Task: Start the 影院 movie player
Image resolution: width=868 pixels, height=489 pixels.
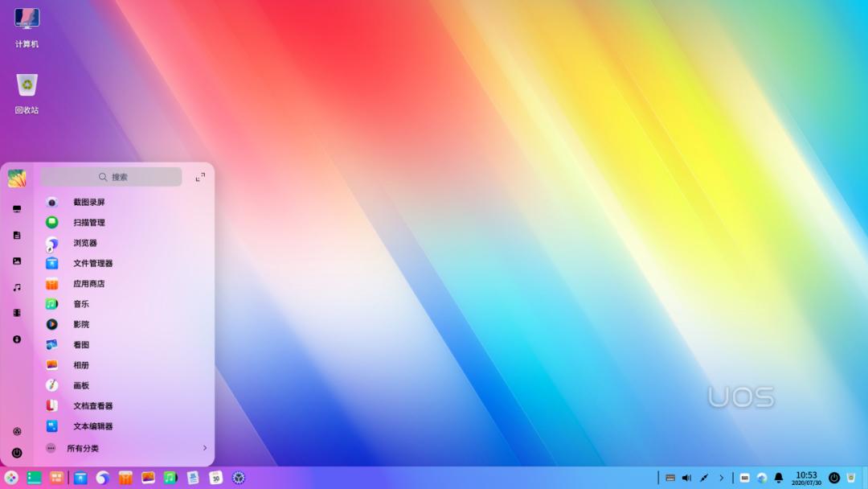Action: click(80, 324)
